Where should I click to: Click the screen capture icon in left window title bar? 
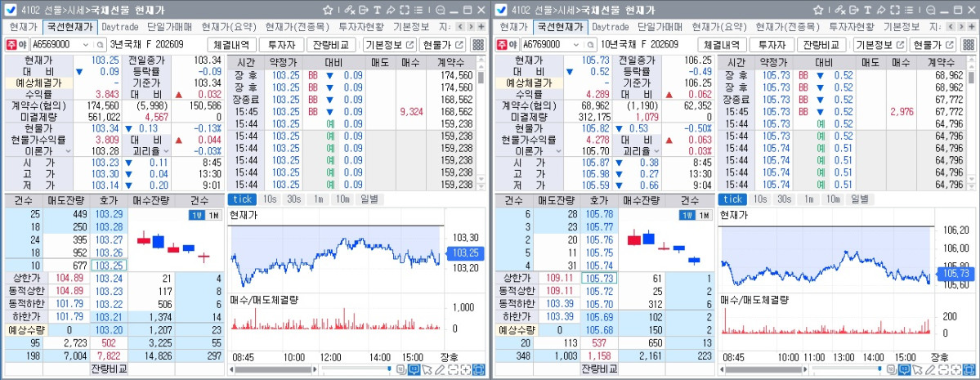point(405,10)
